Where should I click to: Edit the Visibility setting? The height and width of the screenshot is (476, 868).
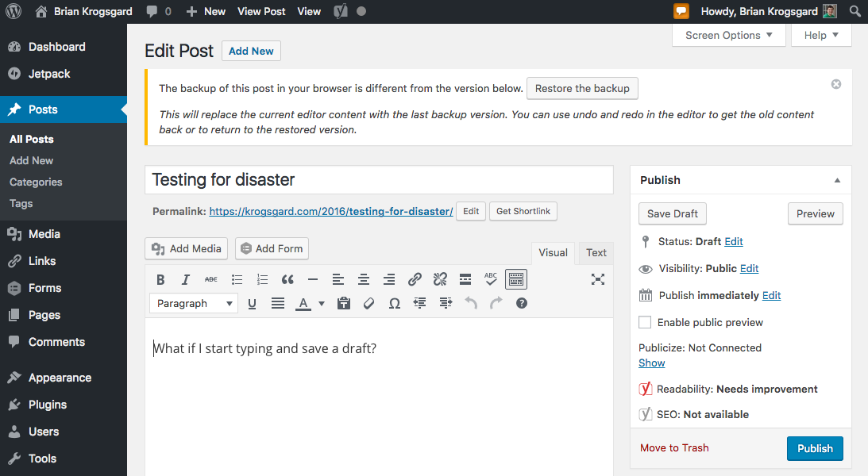point(749,269)
